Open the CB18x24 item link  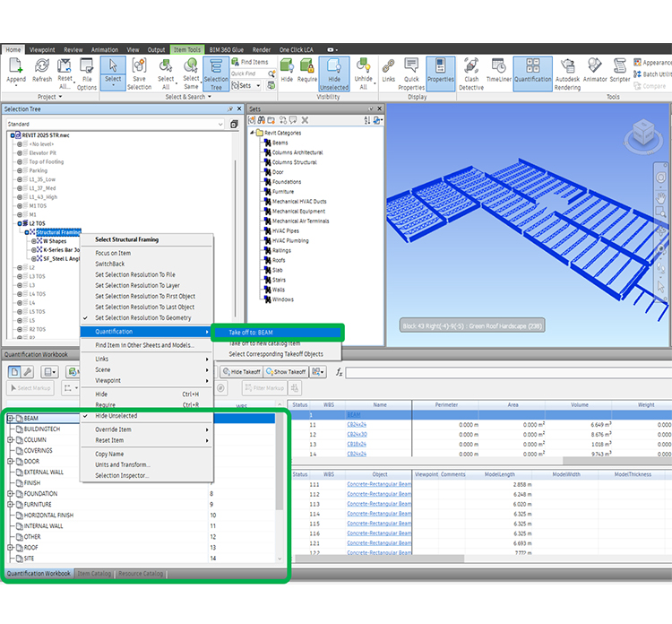(x=357, y=445)
